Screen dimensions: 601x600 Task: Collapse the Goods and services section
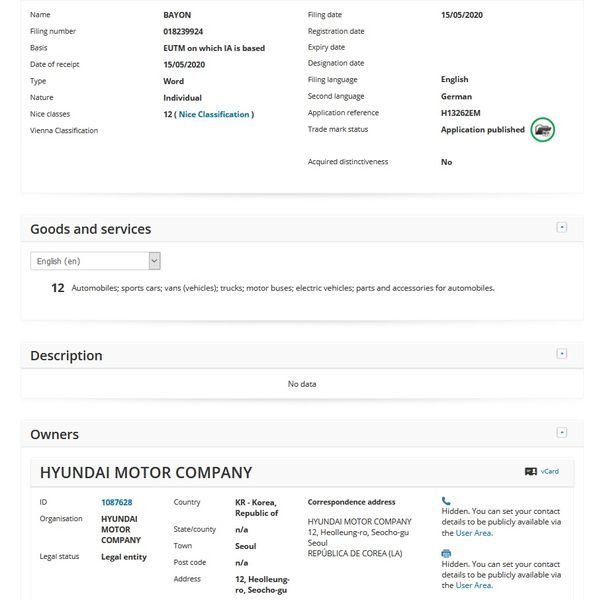[x=562, y=228]
